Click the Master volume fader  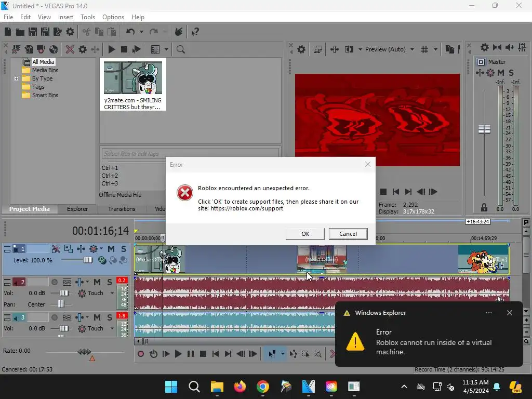coord(484,129)
